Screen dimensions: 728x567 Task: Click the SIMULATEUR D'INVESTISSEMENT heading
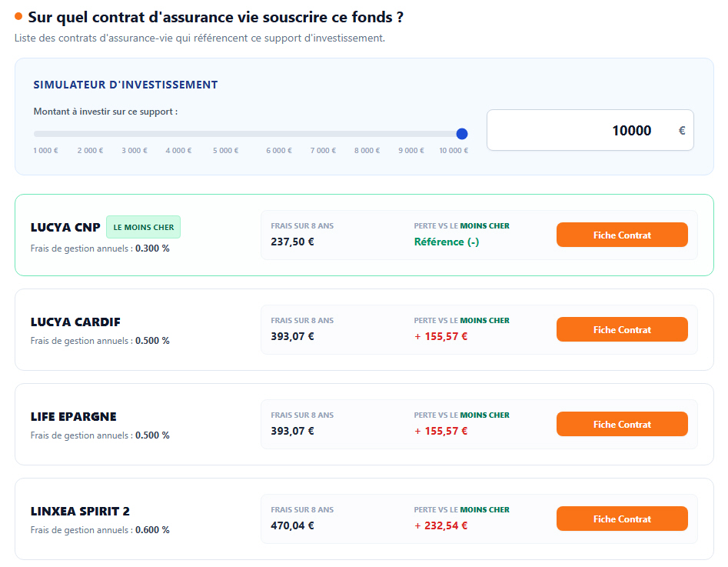125,85
